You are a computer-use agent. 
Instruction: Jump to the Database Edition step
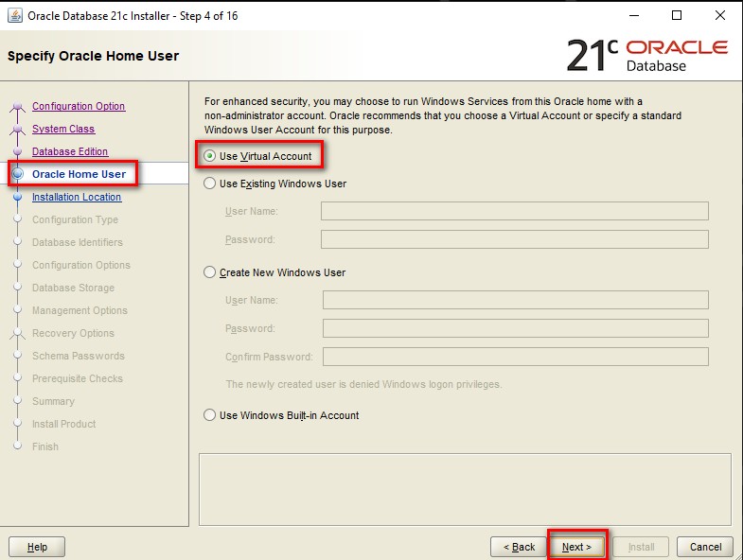click(x=70, y=152)
